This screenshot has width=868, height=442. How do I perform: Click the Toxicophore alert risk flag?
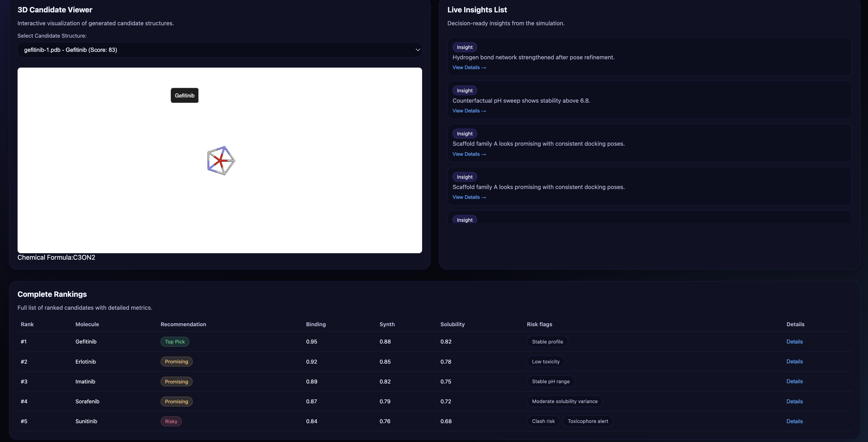point(588,421)
